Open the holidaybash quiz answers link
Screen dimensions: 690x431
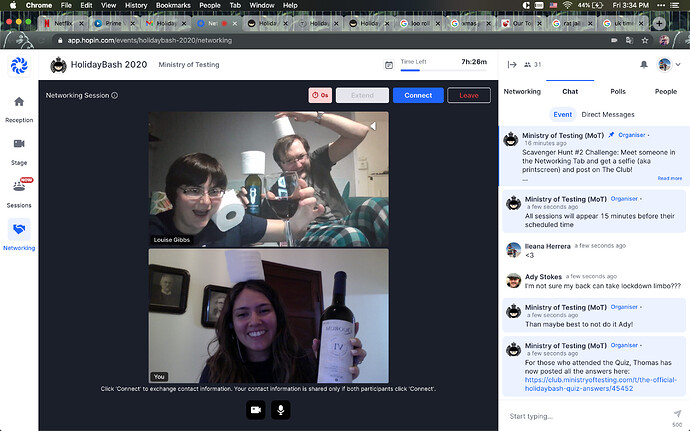601,384
